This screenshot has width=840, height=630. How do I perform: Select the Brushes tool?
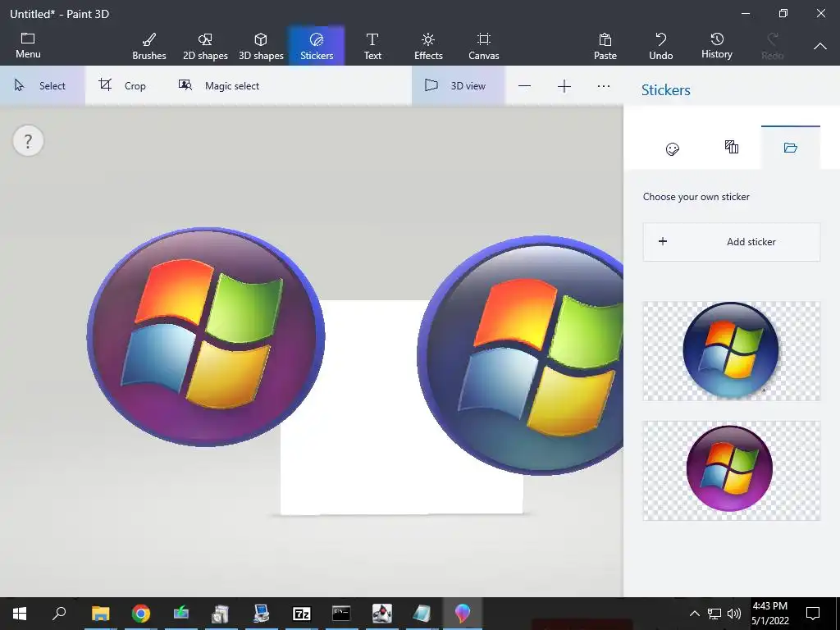[149, 46]
